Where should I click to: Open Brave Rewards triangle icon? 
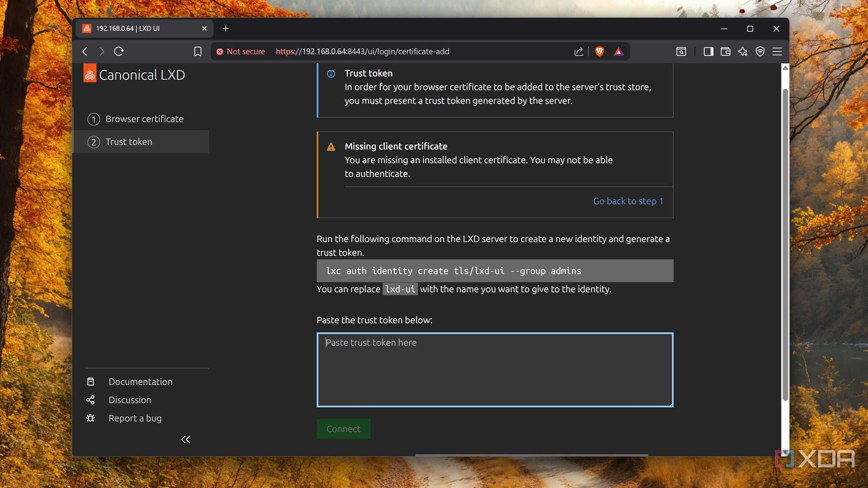coord(619,52)
